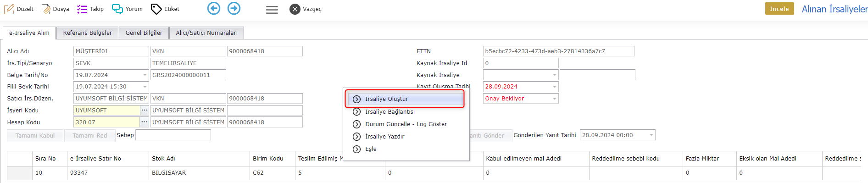Click the İşyeri Kodu UYUMSOFT field
The height and width of the screenshot is (183, 868).
point(106,110)
